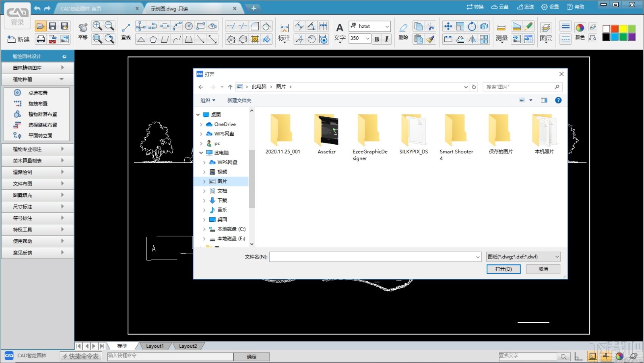Toggle bold text formatting
This screenshot has width=644, height=363.
376,38
